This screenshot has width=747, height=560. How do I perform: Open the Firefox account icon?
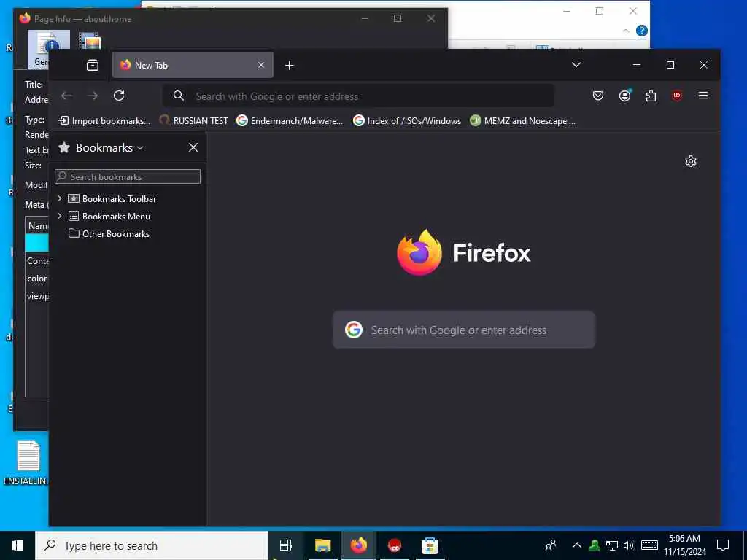[624, 96]
